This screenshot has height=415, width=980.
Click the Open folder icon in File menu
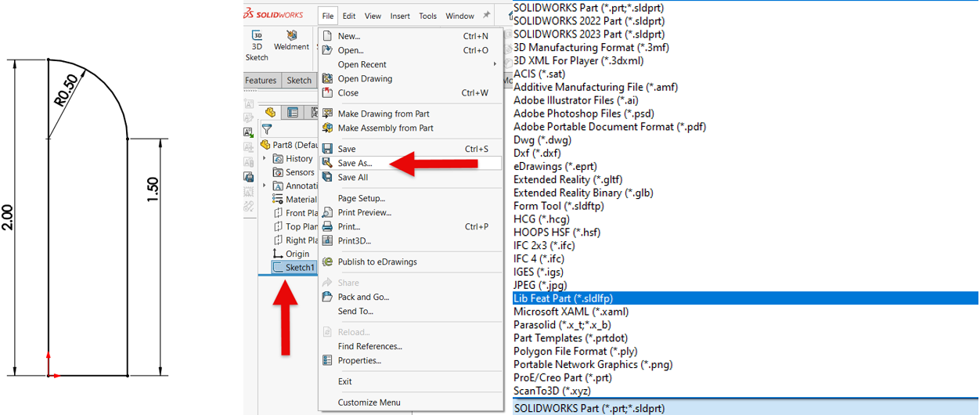pyautogui.click(x=327, y=50)
